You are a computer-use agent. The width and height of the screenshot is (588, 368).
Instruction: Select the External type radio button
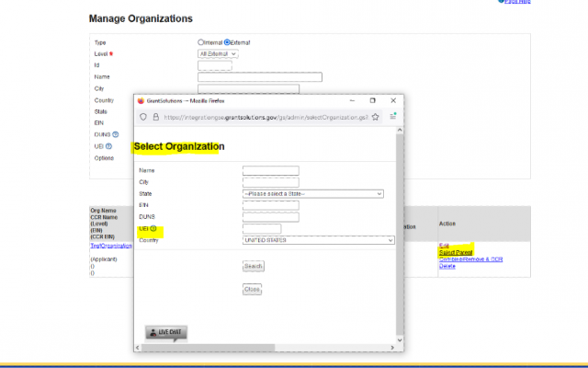pyautogui.click(x=227, y=42)
